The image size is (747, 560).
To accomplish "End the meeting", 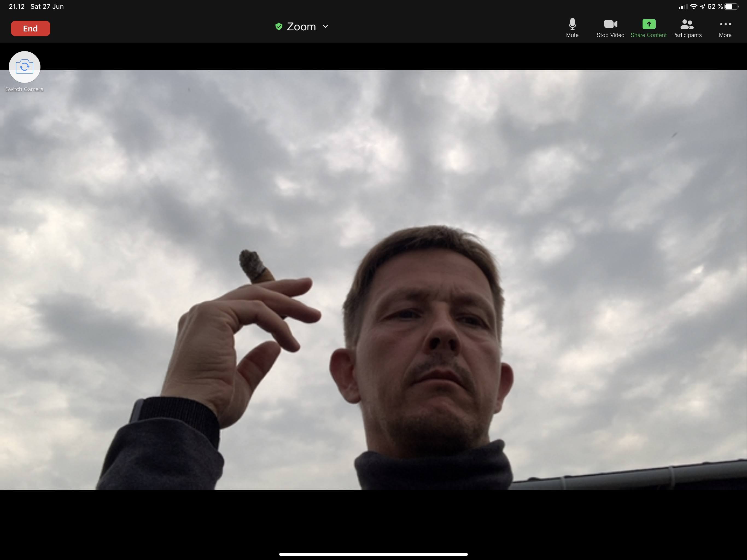I will point(30,28).
